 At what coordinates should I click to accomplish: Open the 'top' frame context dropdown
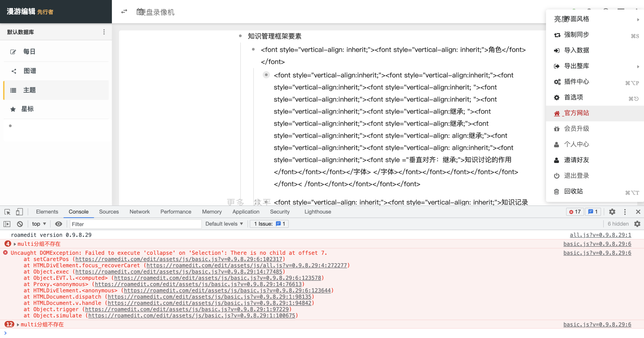pos(38,224)
